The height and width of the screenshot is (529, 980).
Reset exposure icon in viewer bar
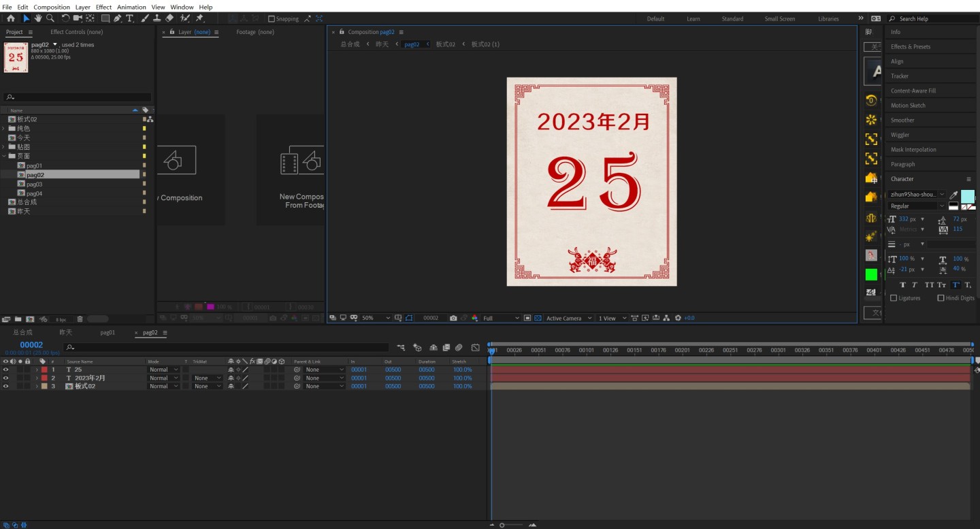coord(678,318)
